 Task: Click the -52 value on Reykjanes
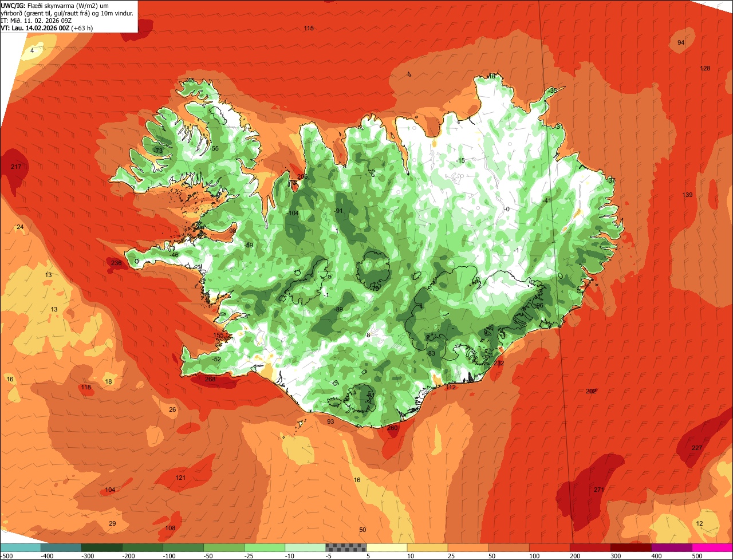click(216, 360)
